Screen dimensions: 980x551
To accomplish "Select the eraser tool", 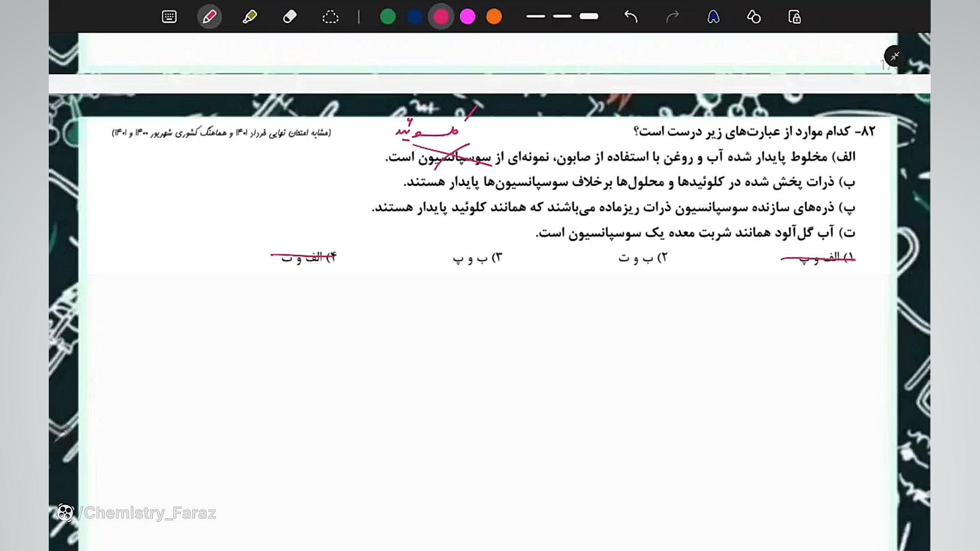I will [x=290, y=17].
